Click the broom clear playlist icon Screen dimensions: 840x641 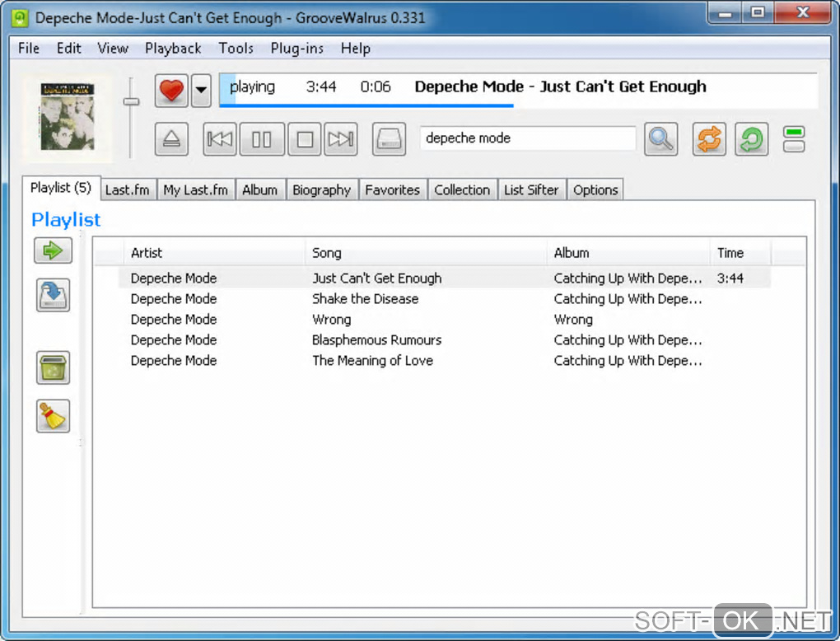[53, 416]
